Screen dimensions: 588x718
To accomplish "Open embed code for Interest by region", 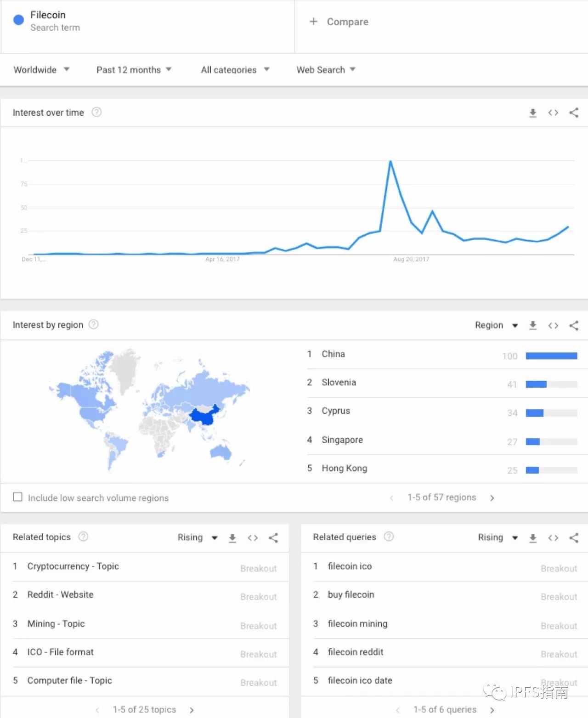I will point(553,325).
